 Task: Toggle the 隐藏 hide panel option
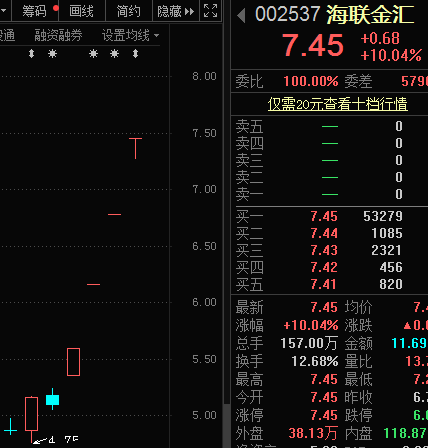point(169,12)
